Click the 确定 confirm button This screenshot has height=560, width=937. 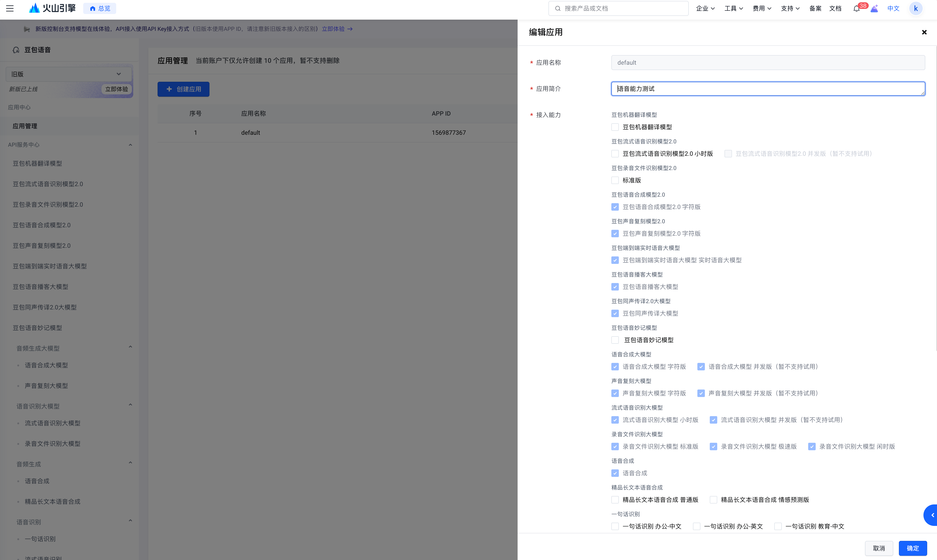pyautogui.click(x=912, y=548)
